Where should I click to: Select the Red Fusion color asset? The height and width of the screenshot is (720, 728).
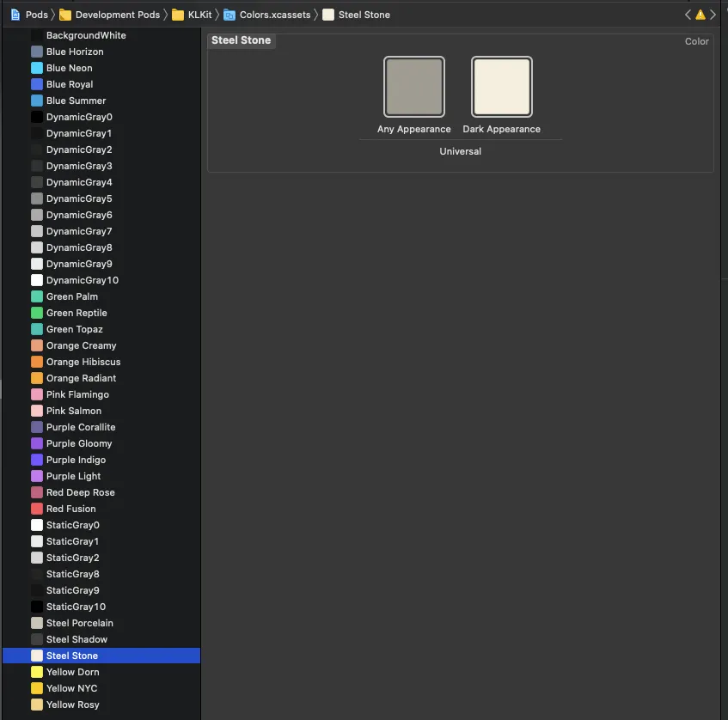pos(101,509)
